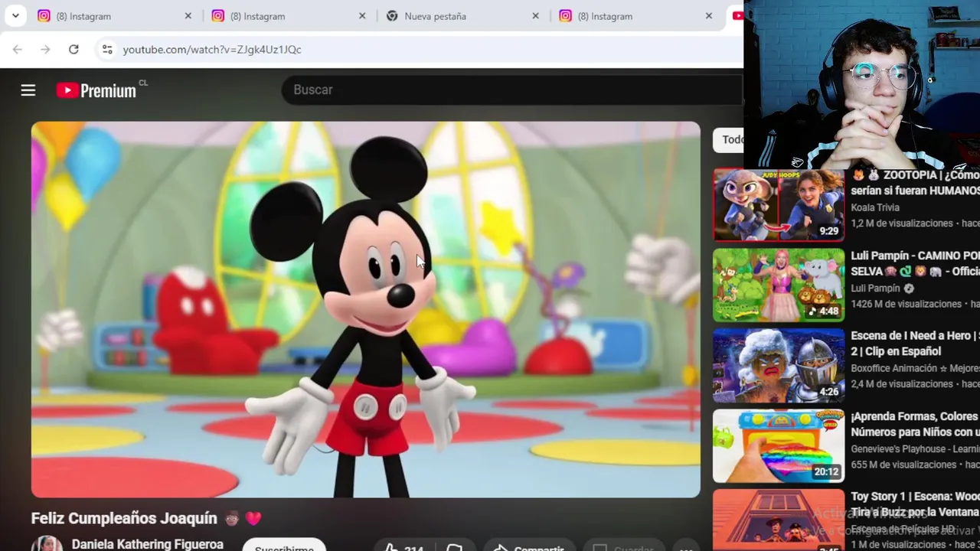
Task: Open site information icon in address bar
Action: [107, 49]
